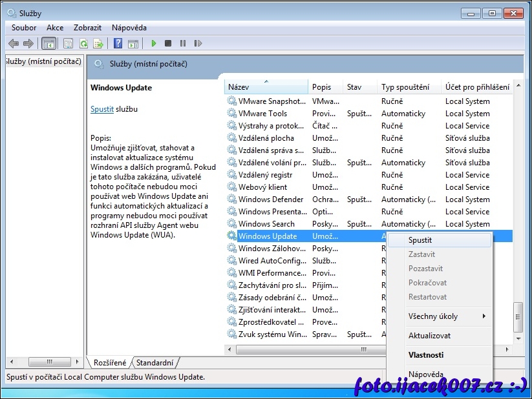Viewport: 532px width, 399px height.
Task: Click the horizontal scrollbar under the services list
Action: (x=304, y=349)
